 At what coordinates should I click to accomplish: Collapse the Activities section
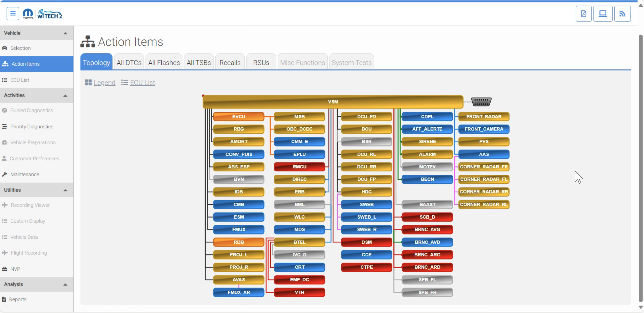point(65,95)
